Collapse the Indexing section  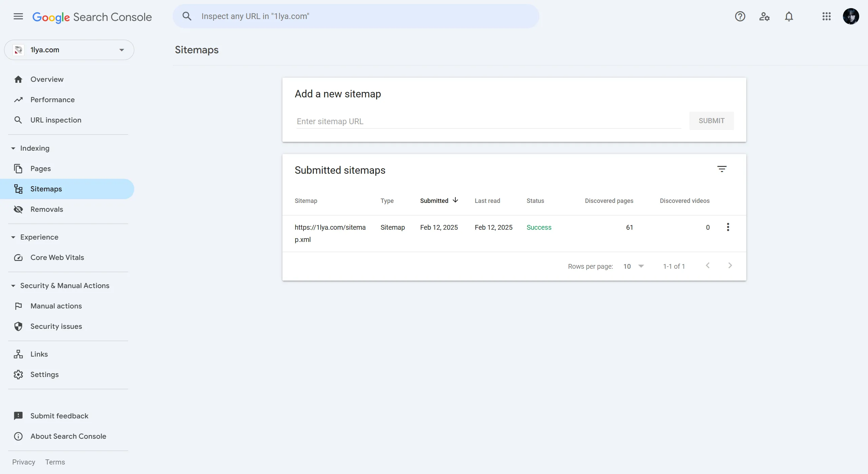[x=13, y=148]
